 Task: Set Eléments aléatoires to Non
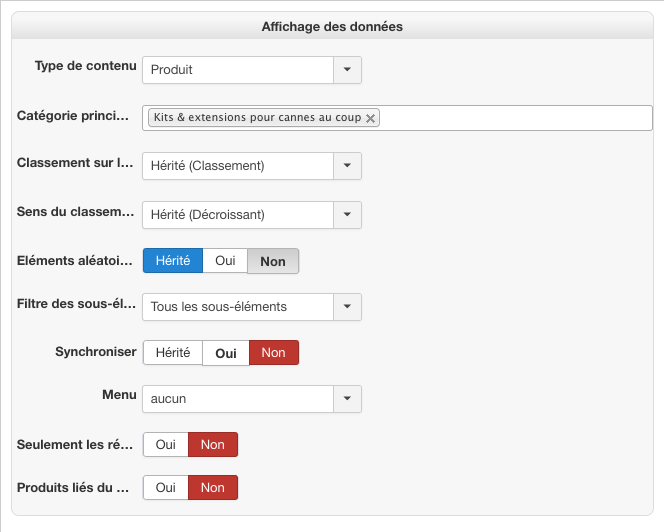(x=273, y=261)
